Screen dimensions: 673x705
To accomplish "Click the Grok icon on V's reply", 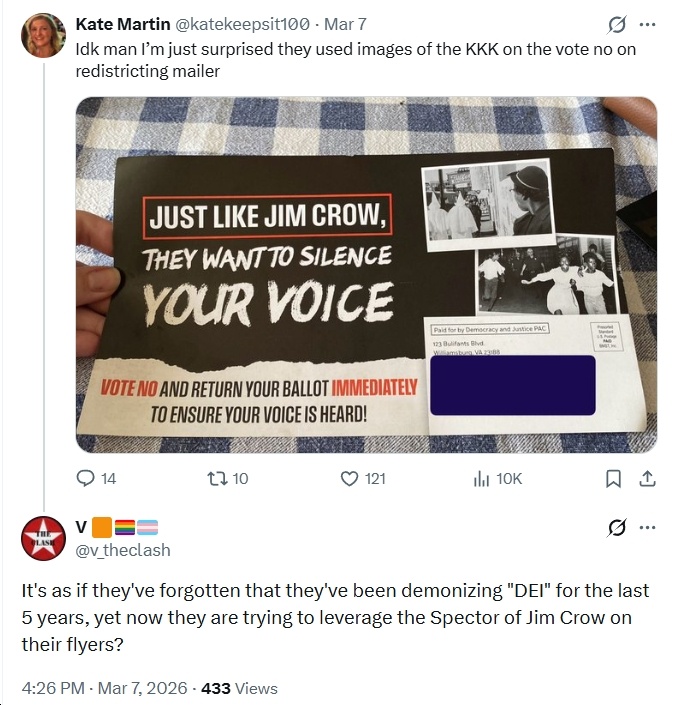I will [616, 527].
